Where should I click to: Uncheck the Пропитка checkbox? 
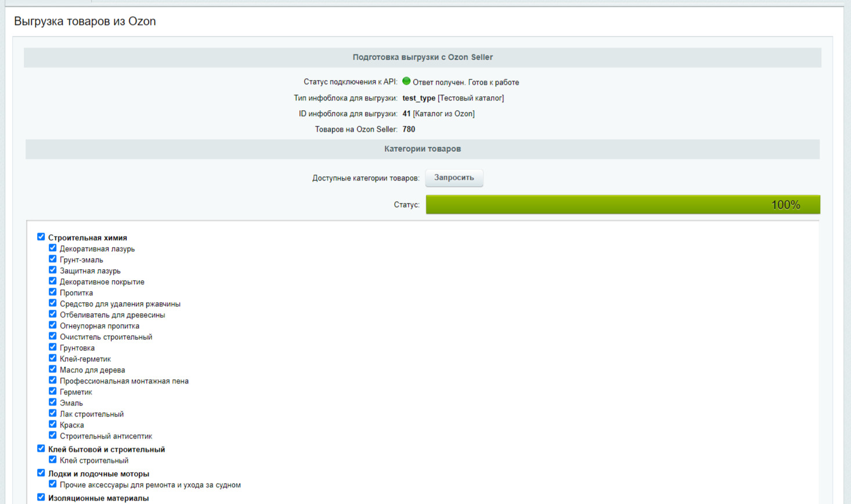click(53, 292)
